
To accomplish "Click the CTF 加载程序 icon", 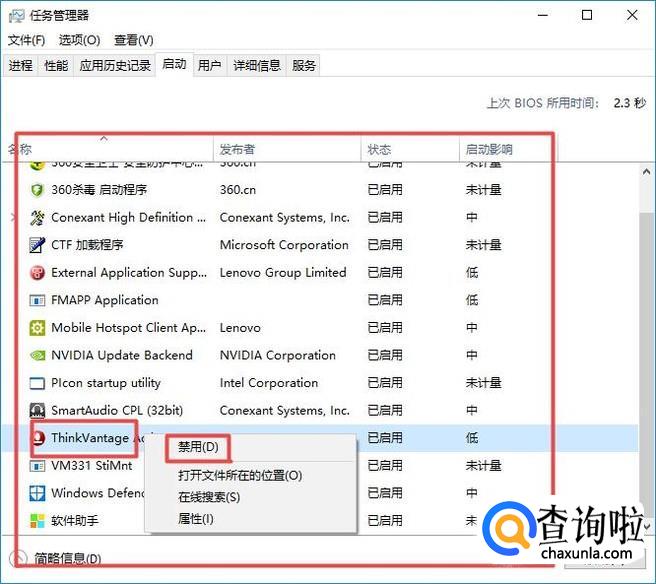I will click(37, 245).
